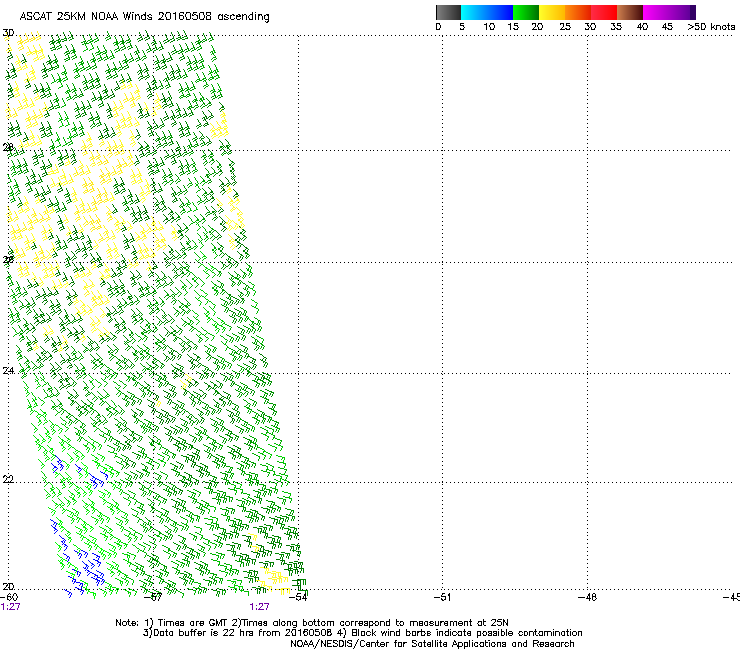Click the purple '1:27' time below -60
Screen dimensions: 740x650
pyautogui.click(x=11, y=607)
